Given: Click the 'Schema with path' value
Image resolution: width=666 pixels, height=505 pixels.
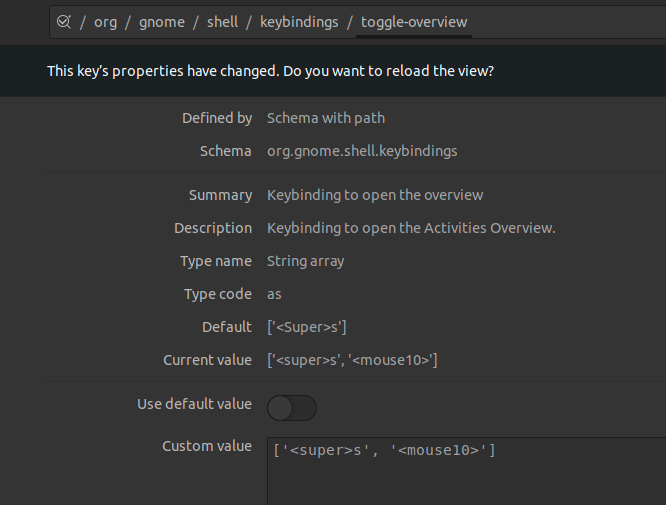Looking at the screenshot, I should coord(326,118).
